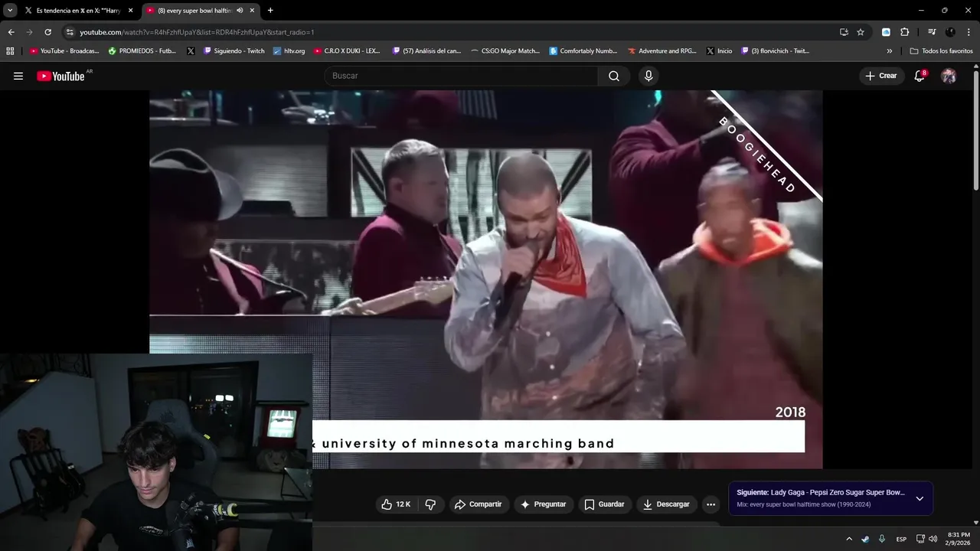
Task: Dislike the video with thumbs down
Action: click(x=430, y=504)
